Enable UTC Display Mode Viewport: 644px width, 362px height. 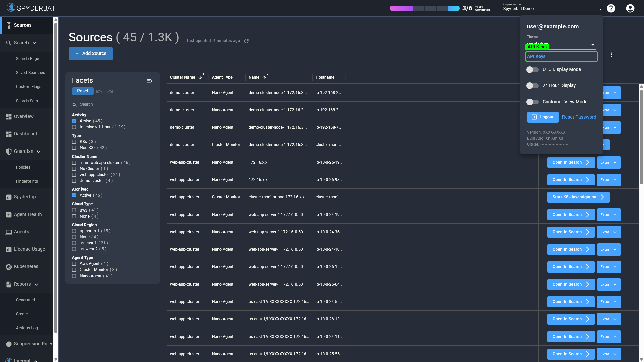pyautogui.click(x=532, y=69)
